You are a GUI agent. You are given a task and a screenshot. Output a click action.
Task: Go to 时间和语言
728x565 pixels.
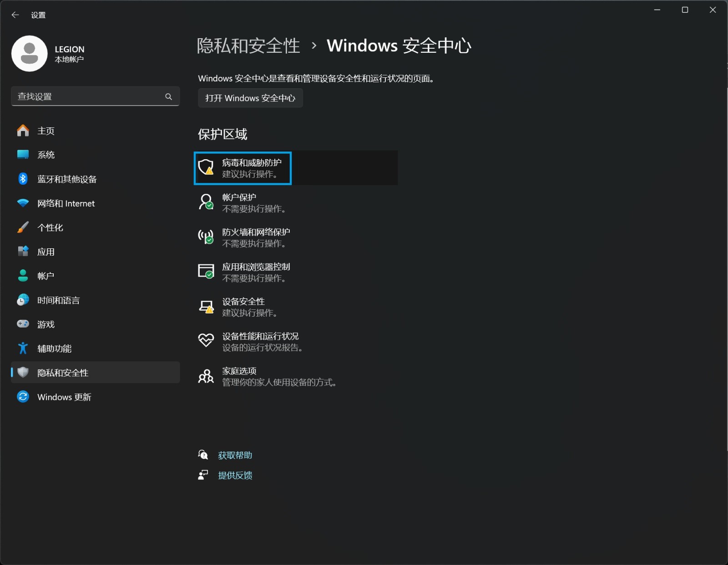[96, 300]
